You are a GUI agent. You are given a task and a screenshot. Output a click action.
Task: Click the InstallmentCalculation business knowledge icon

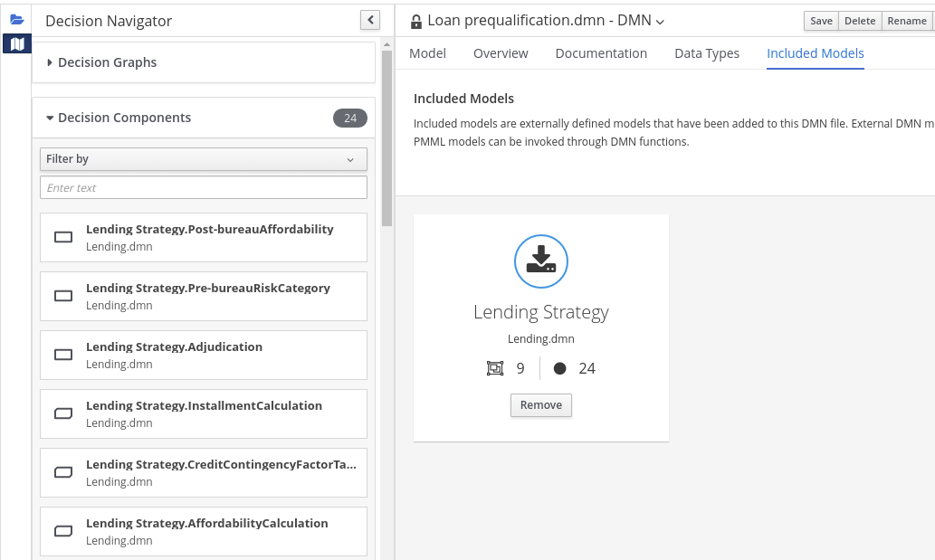tap(63, 413)
